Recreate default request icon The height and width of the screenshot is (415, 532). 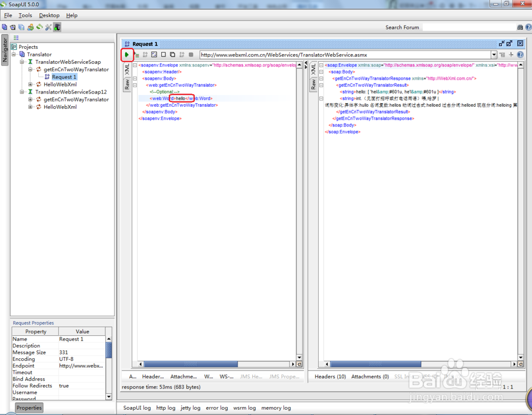point(154,55)
